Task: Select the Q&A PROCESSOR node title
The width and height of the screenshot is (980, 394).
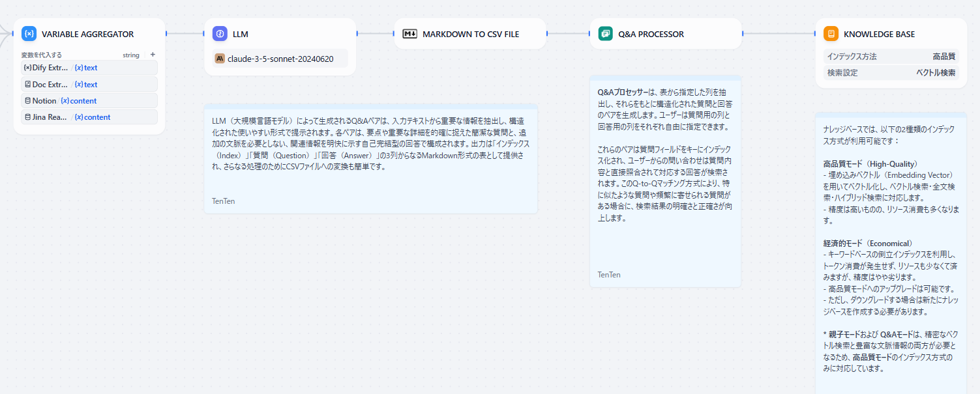Action: click(651, 34)
